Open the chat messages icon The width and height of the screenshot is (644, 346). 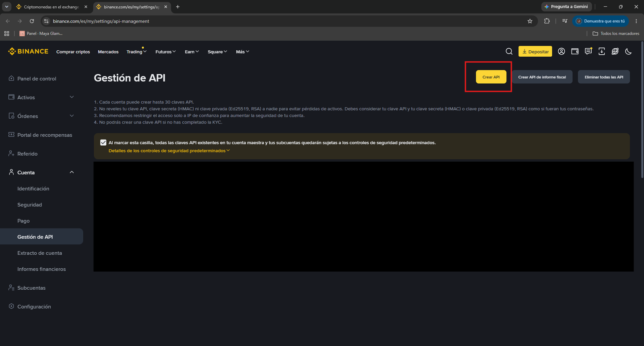(x=588, y=51)
